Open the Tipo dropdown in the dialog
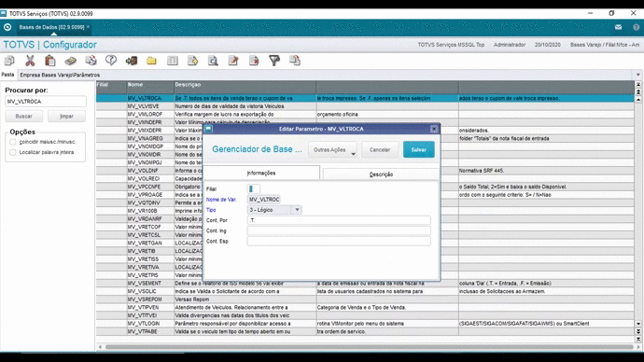Viewport: 644px width, 362px height. coord(297,210)
